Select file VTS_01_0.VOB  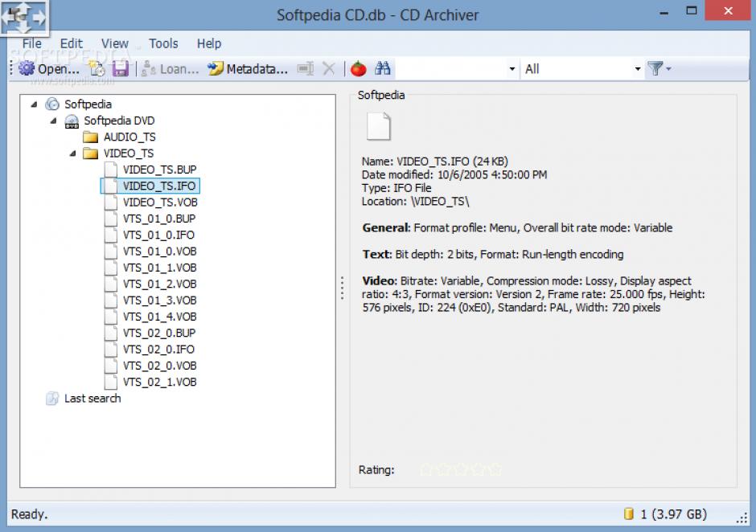click(159, 252)
